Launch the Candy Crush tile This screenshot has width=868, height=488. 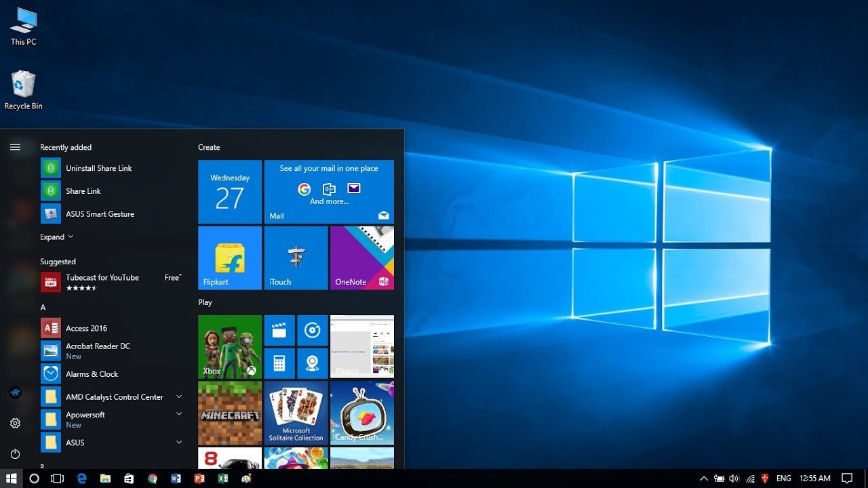click(362, 413)
